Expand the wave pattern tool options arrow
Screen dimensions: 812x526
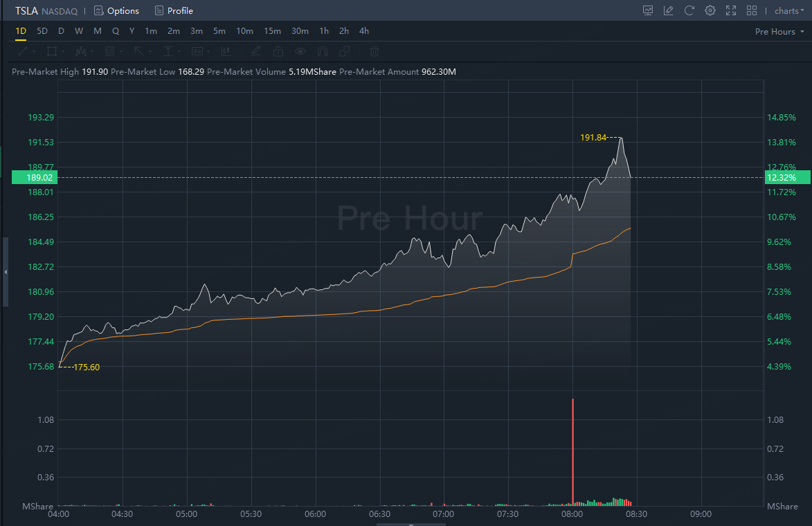[x=91, y=52]
